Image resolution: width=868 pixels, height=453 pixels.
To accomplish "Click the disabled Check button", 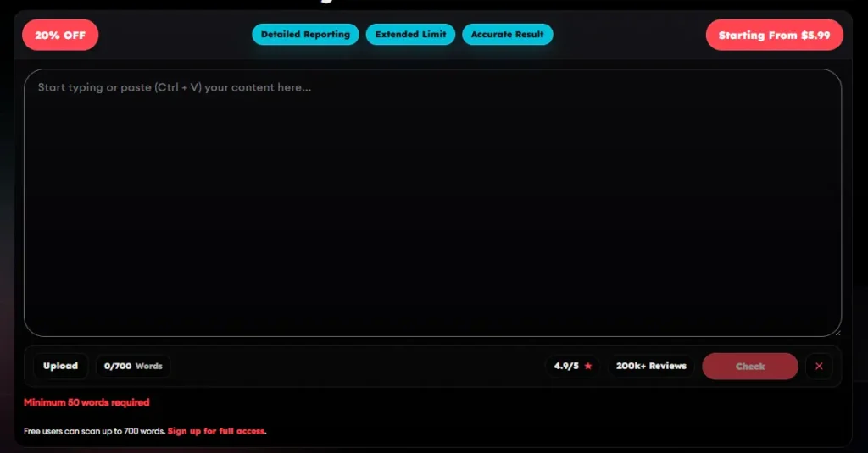I will pos(749,367).
